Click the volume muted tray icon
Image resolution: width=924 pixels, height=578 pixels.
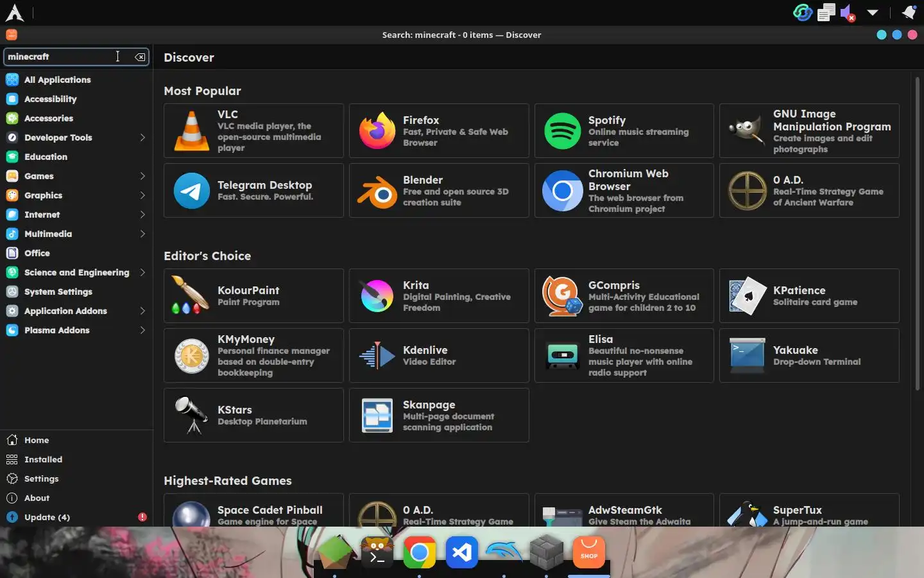click(x=848, y=13)
